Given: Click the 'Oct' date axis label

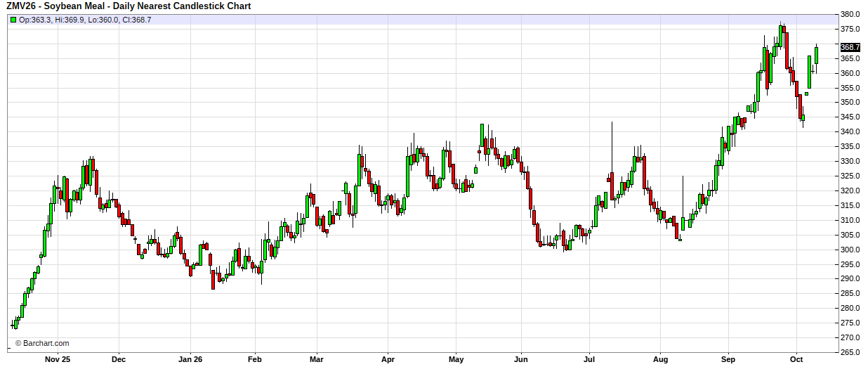Looking at the screenshot, I should [797, 359].
